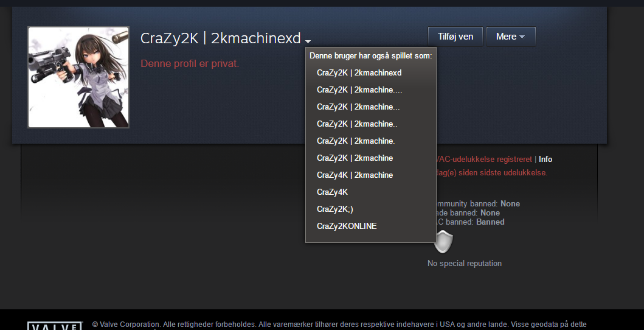Pick alias CraZy2K | 2kmachine. with one dot
644x330 pixels.
point(356,141)
